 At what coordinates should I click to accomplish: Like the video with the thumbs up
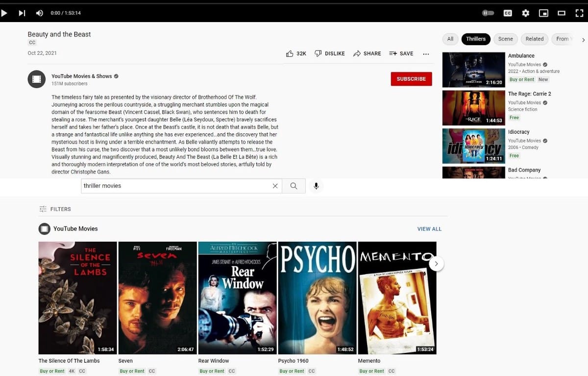pyautogui.click(x=290, y=53)
